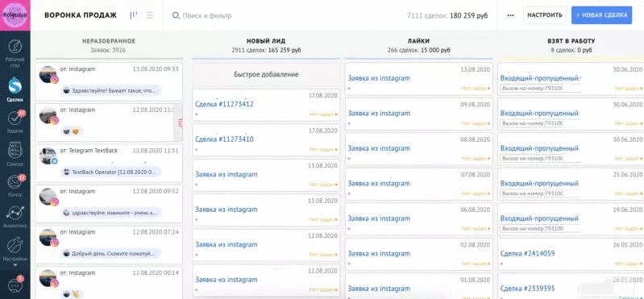This screenshot has width=644, height=299.
Task: Expand the sidebar arrow below Настройки
Action: click(15, 265)
